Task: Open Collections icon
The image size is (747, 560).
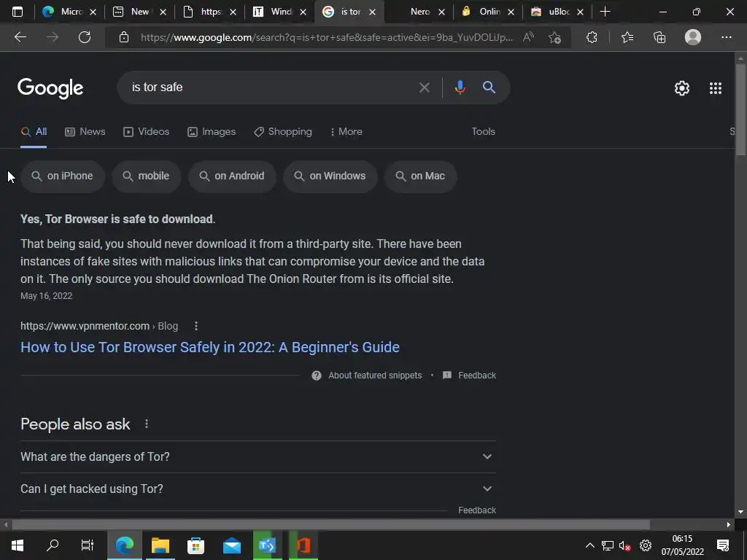Action: (659, 37)
